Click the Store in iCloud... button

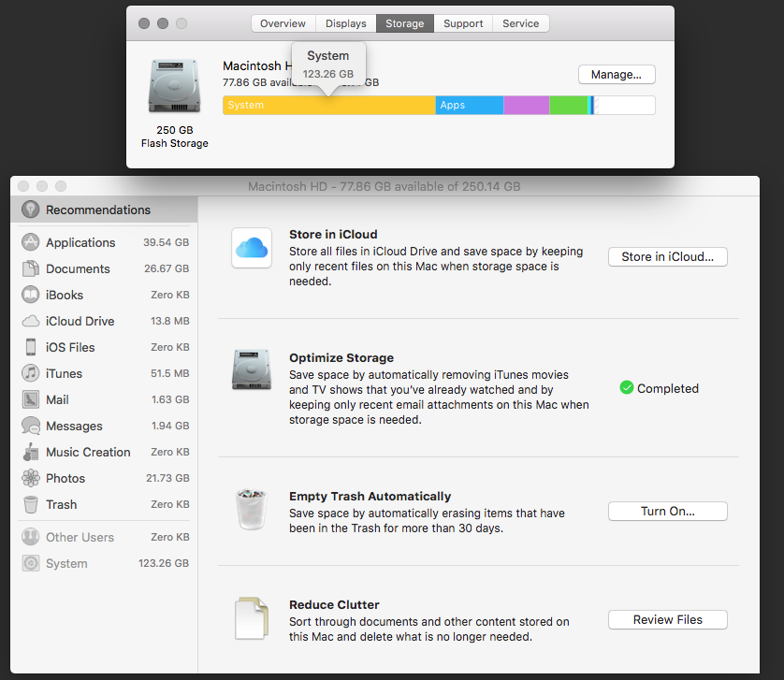click(x=667, y=256)
